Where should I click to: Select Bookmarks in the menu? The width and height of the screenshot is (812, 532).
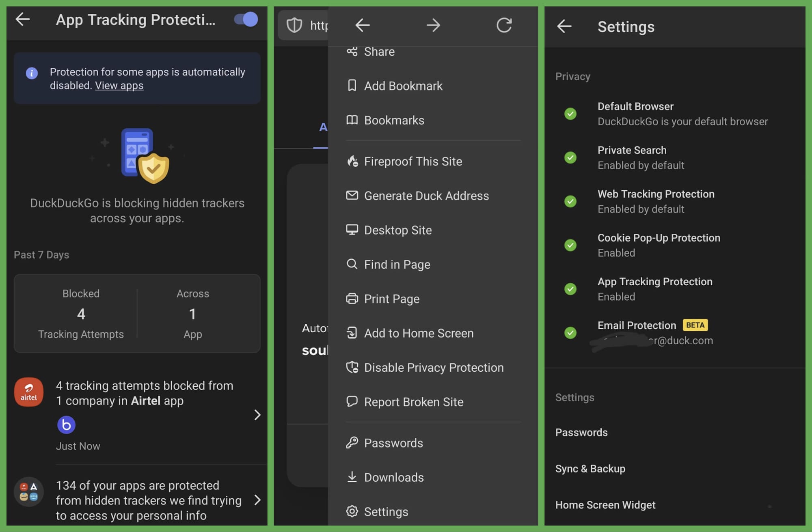pyautogui.click(x=393, y=120)
